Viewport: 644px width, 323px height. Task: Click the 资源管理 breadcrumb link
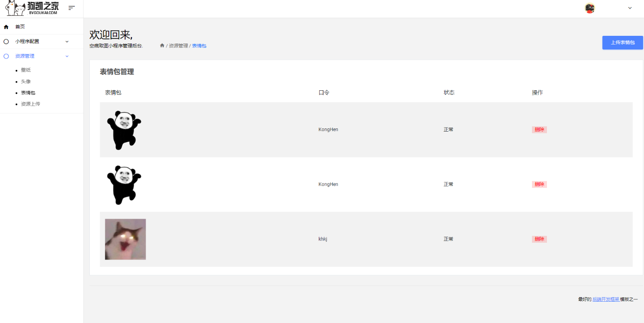tap(178, 46)
